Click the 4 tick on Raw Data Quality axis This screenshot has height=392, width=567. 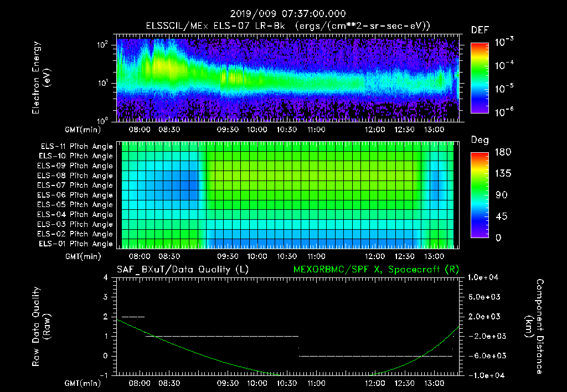point(106,277)
